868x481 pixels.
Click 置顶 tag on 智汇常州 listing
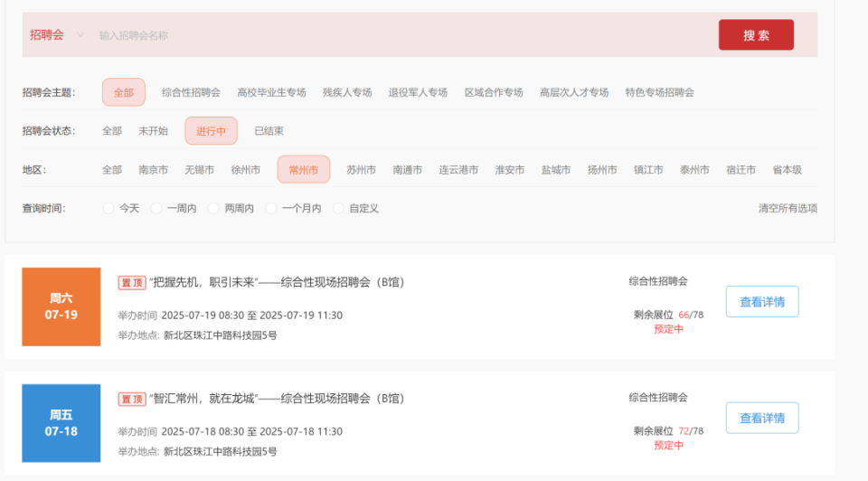132,399
